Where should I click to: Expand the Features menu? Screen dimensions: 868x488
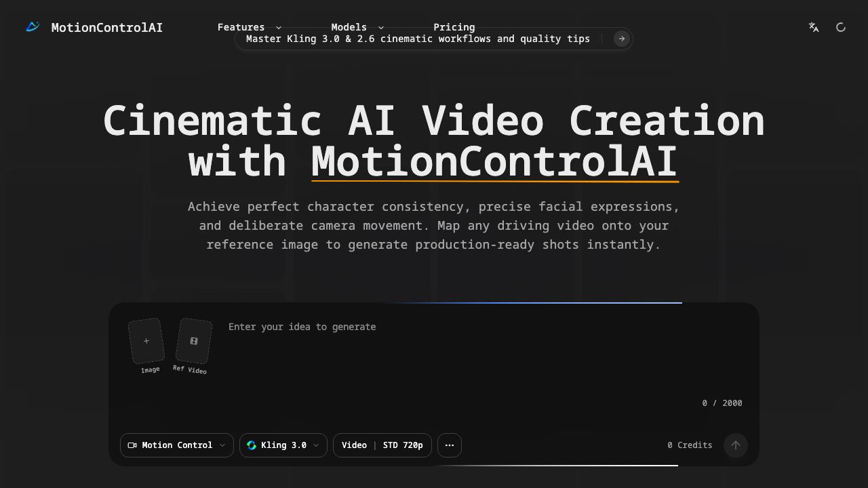(x=249, y=27)
